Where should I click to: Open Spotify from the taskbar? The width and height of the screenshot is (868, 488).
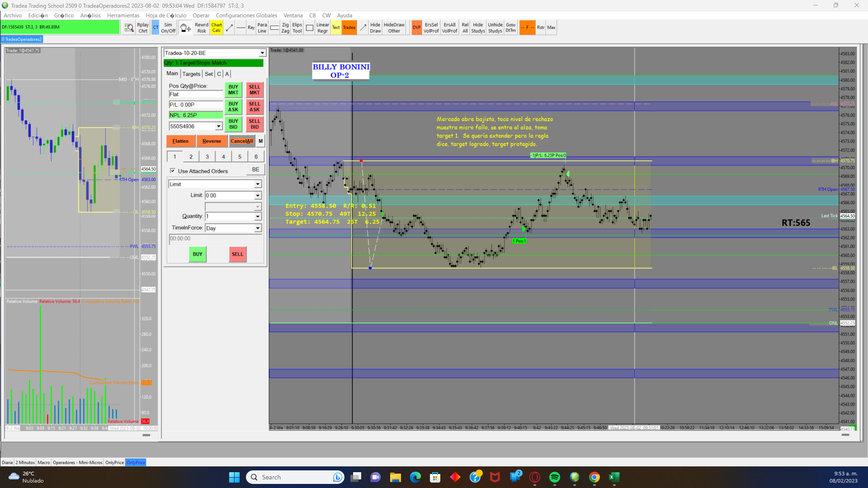click(x=555, y=477)
